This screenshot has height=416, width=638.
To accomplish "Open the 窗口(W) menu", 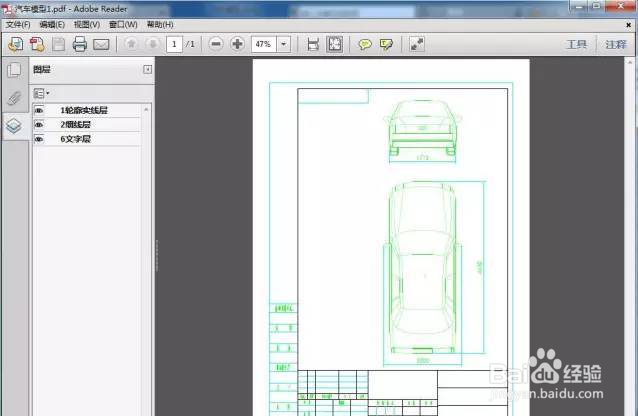I will pyautogui.click(x=123, y=25).
